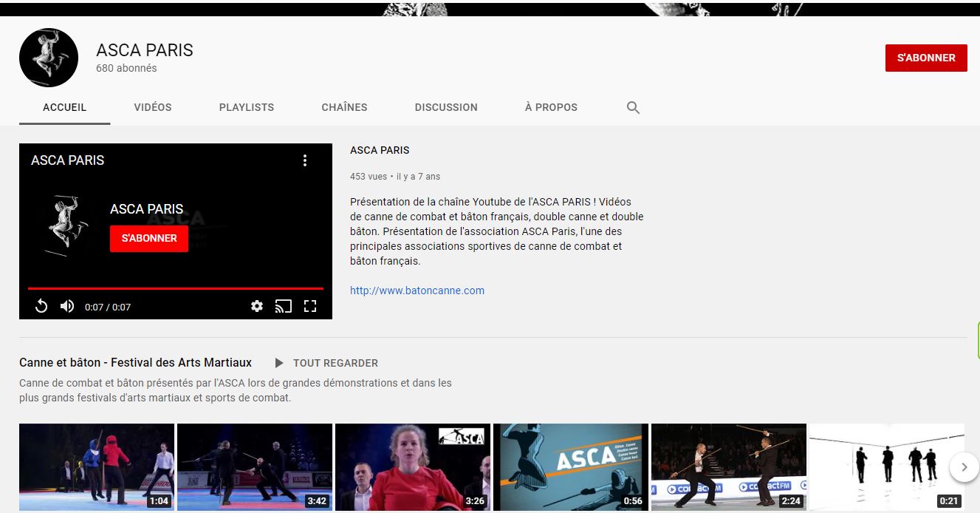980x513 pixels.
Task: Click the Cast to TV icon
Action: click(284, 306)
